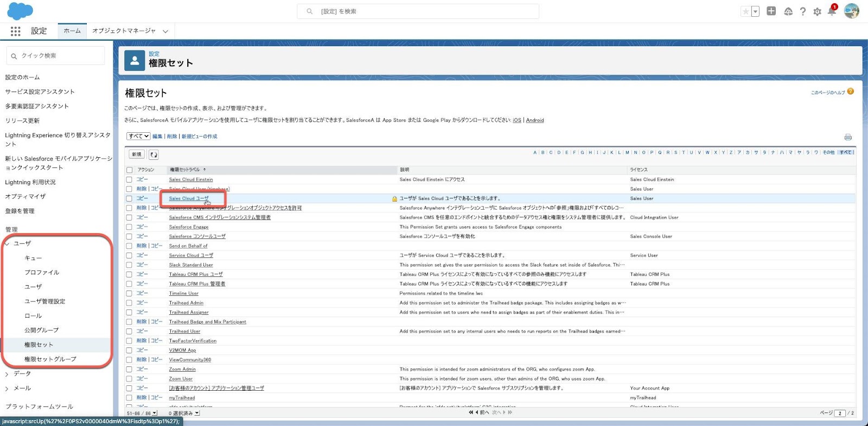Toggle the select-all header checkbox

click(x=129, y=170)
